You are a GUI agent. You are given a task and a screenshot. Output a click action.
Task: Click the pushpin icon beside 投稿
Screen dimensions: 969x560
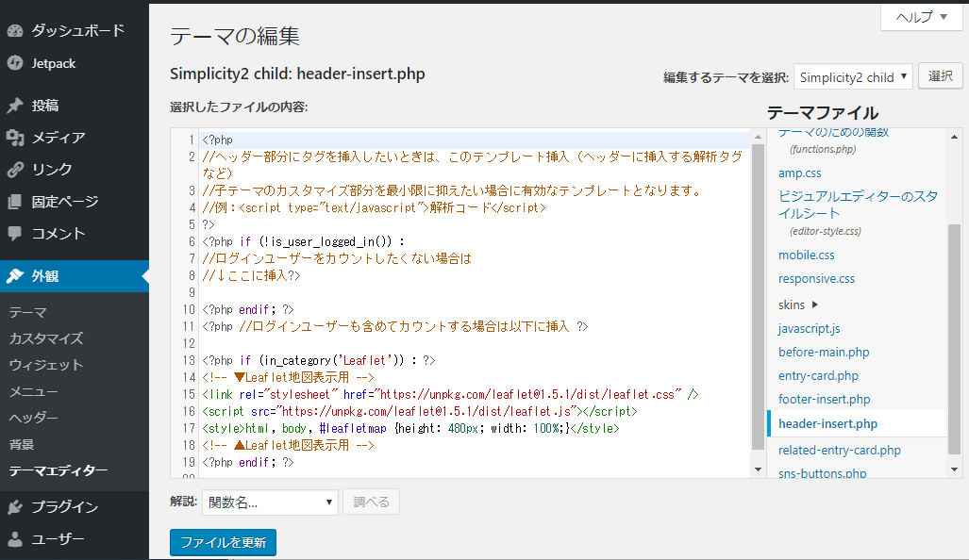(15, 106)
